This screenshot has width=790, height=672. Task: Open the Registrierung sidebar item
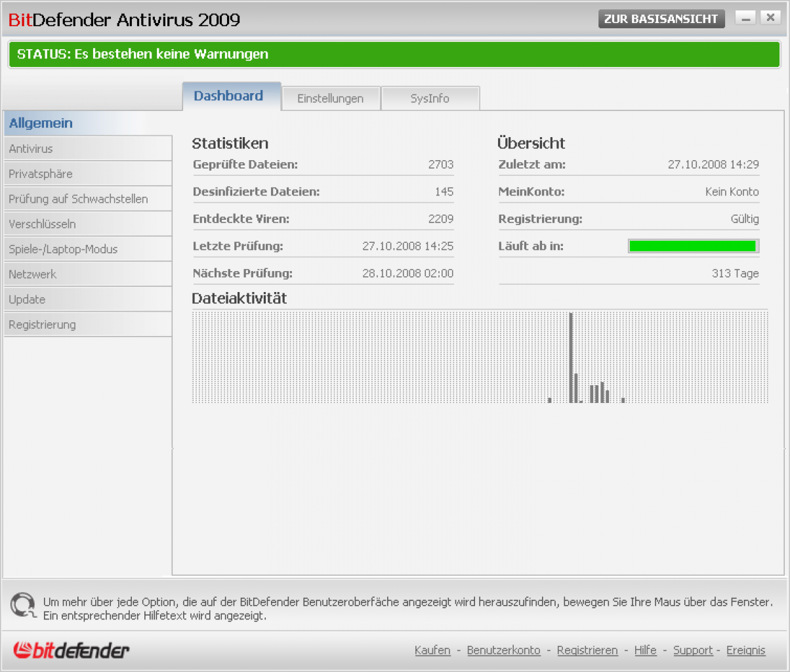point(87,325)
